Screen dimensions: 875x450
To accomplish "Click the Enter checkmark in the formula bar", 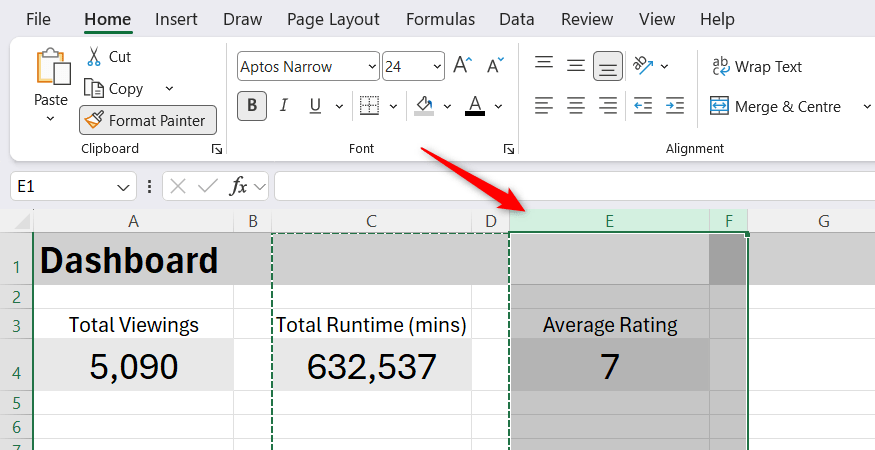I will (208, 186).
